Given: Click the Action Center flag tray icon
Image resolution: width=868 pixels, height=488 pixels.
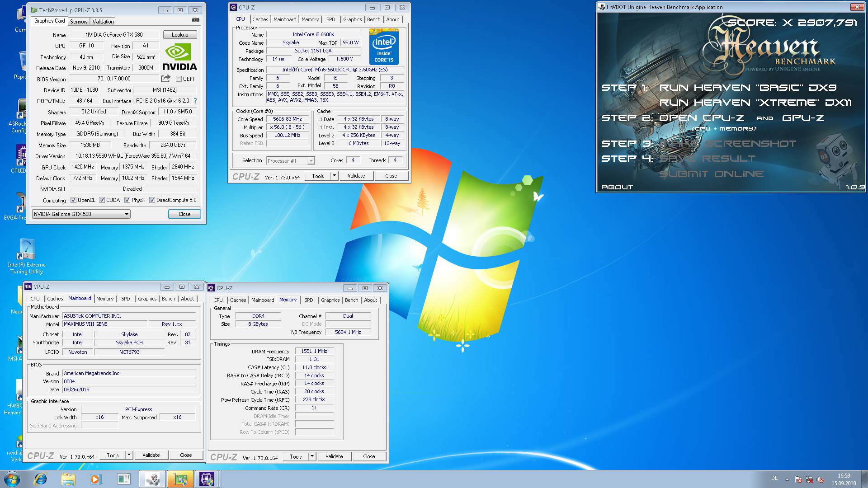Looking at the screenshot, I should point(798,479).
